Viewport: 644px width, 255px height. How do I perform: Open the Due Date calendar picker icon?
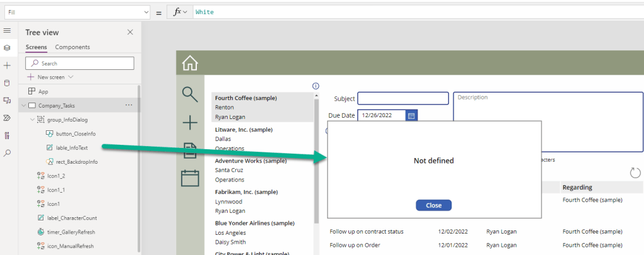pyautogui.click(x=411, y=116)
